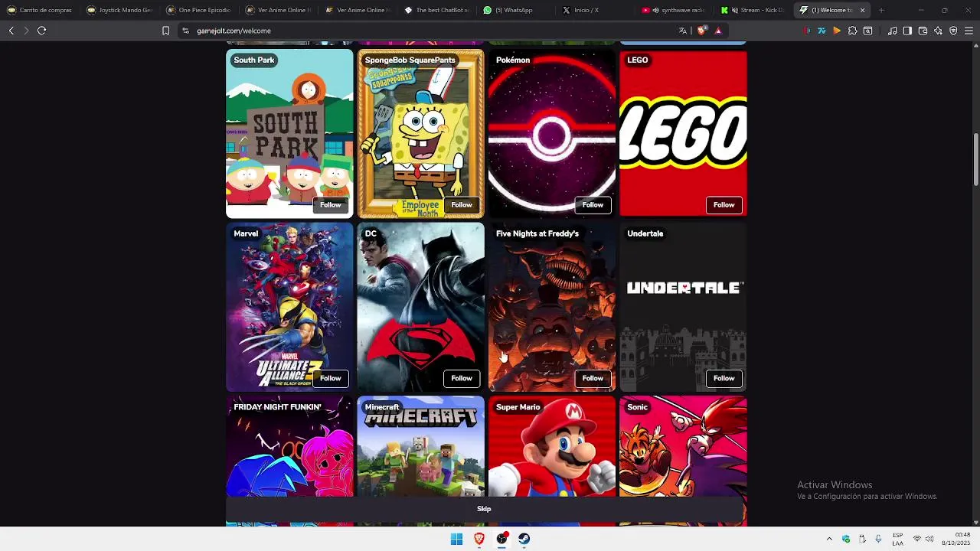Open the volume speaker tray icon
Image resolution: width=980 pixels, height=551 pixels.
[x=929, y=539]
